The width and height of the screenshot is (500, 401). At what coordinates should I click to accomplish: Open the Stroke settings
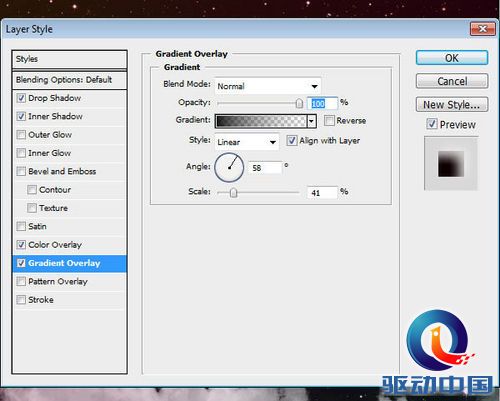click(41, 300)
